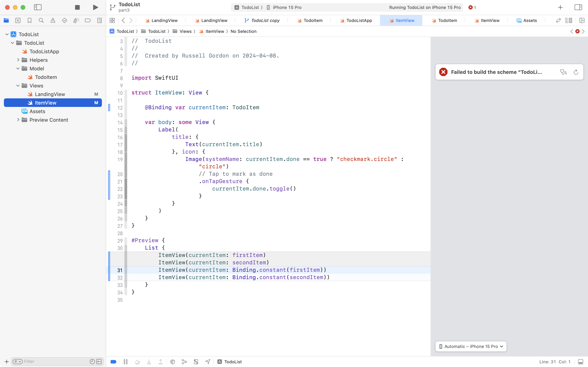The image size is (588, 367).
Task: Open the Automatic – iPhone 15 Pro preview dropdown
Action: tap(470, 346)
